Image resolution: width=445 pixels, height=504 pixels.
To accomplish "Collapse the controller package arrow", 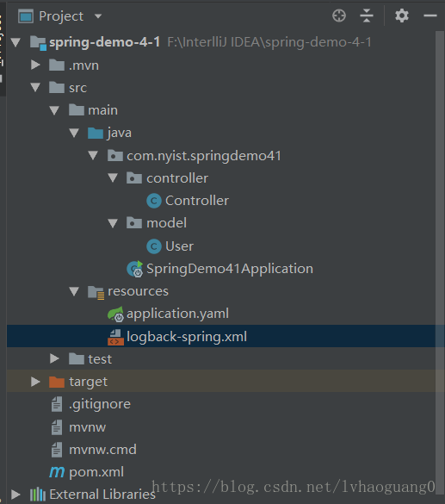I will 113,178.
